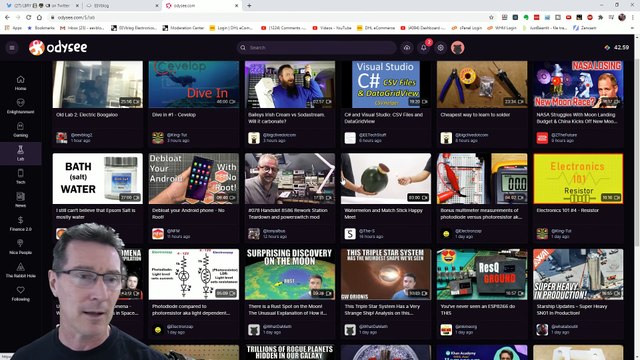Viewport: 640px width, 360px height.
Task: Open the multimeter photodiode measurements thumbnail
Action: coord(482,178)
